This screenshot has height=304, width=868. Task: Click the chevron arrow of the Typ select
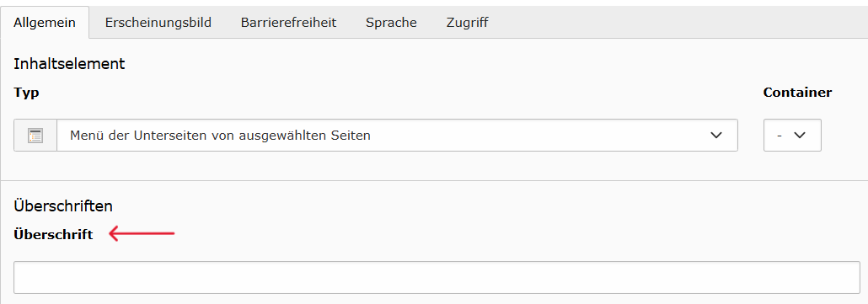[716, 136]
